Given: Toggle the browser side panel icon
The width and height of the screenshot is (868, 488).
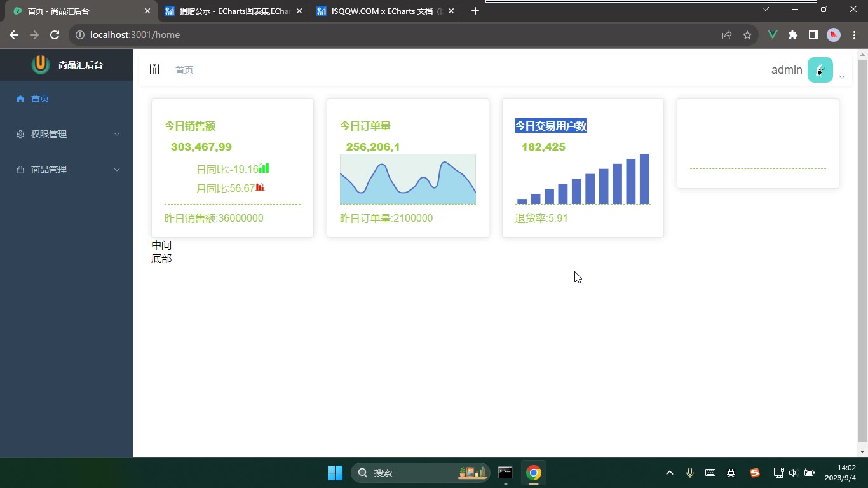Looking at the screenshot, I should click(813, 35).
